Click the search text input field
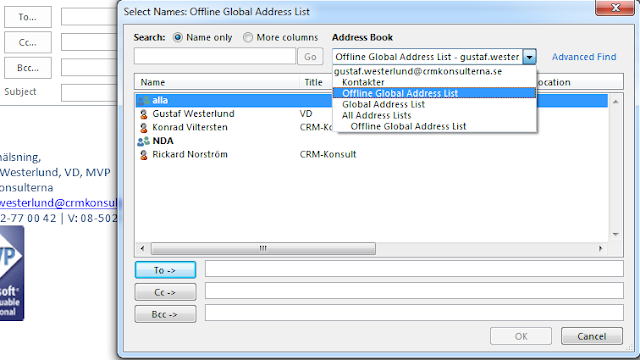 pos(215,56)
